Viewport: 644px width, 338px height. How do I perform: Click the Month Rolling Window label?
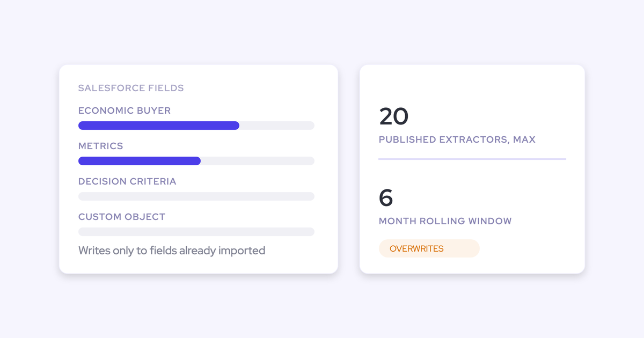(445, 221)
